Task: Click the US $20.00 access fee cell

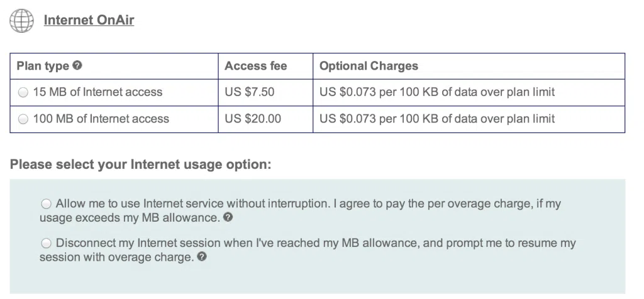Action: (x=252, y=118)
